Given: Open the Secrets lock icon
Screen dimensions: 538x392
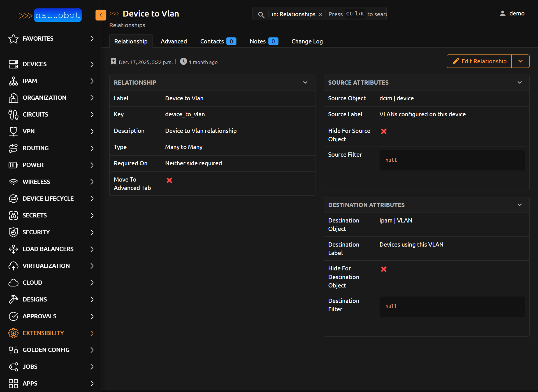Looking at the screenshot, I should (13, 215).
